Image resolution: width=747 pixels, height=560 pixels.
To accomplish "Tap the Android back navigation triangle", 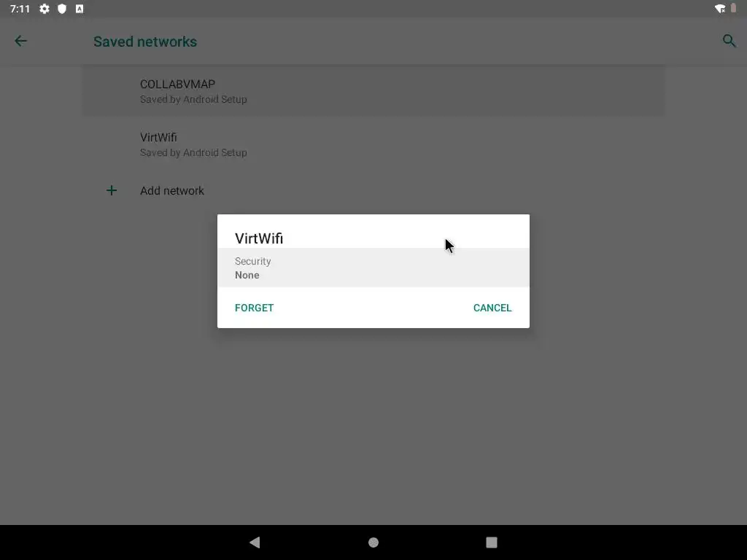I will point(255,542).
